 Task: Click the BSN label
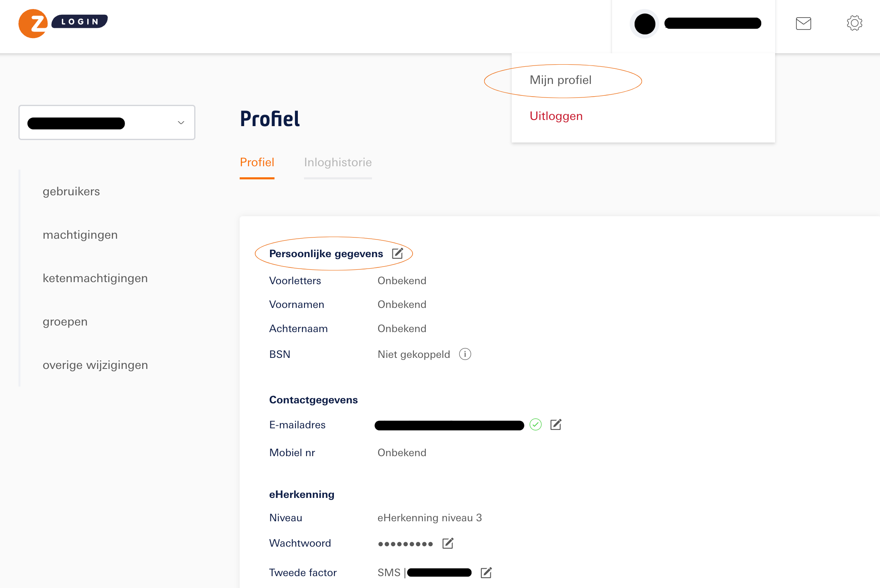point(280,354)
